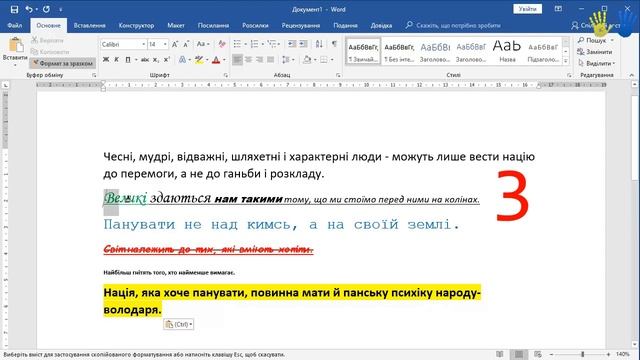
Task: Click the zoom slider handle in status bar
Action: point(582,354)
